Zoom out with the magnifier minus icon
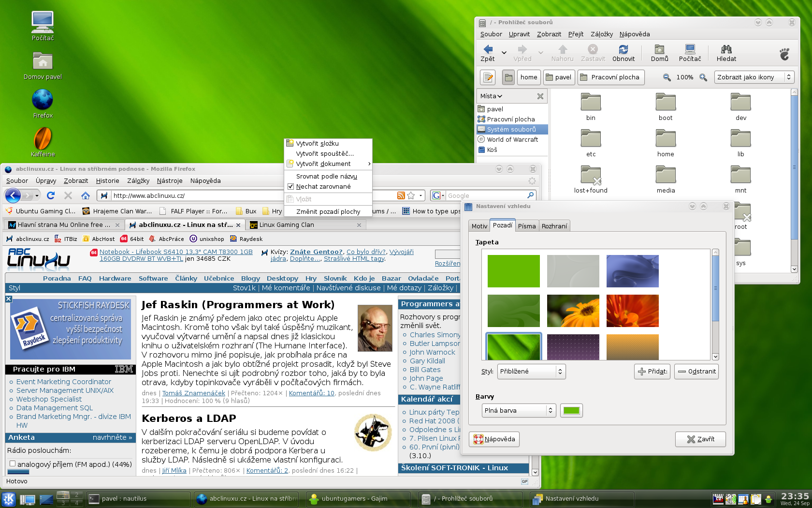The width and height of the screenshot is (812, 508). 667,77
